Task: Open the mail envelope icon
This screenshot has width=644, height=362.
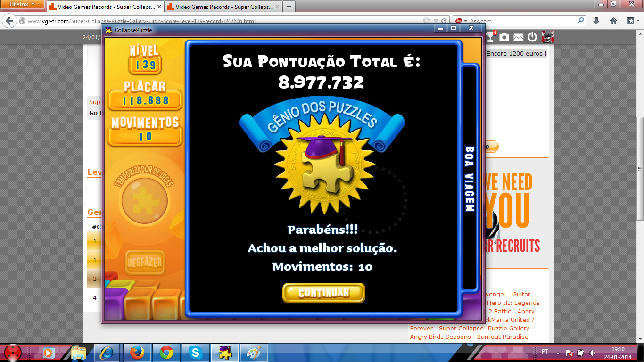Action: pos(519,37)
